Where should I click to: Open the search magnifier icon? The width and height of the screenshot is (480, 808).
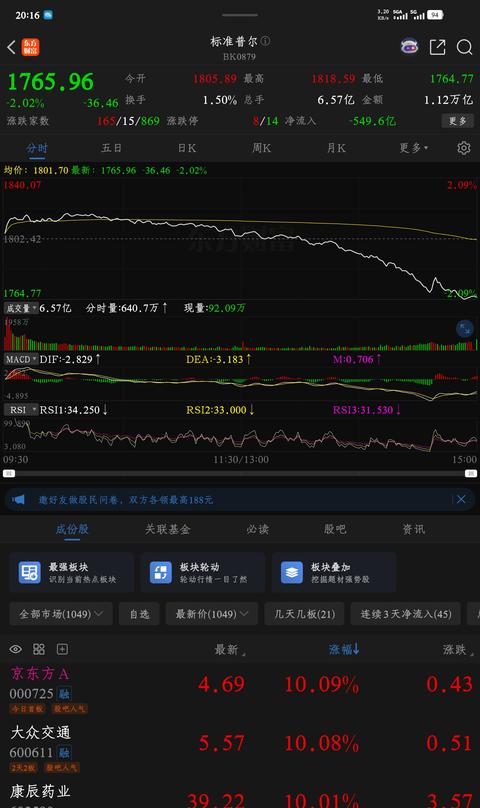click(465, 47)
